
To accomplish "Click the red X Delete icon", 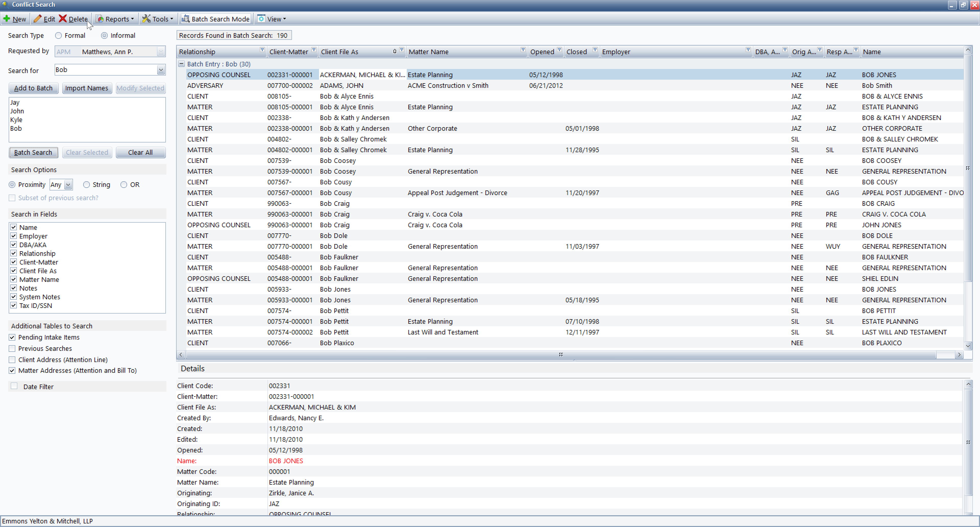I will tap(63, 19).
